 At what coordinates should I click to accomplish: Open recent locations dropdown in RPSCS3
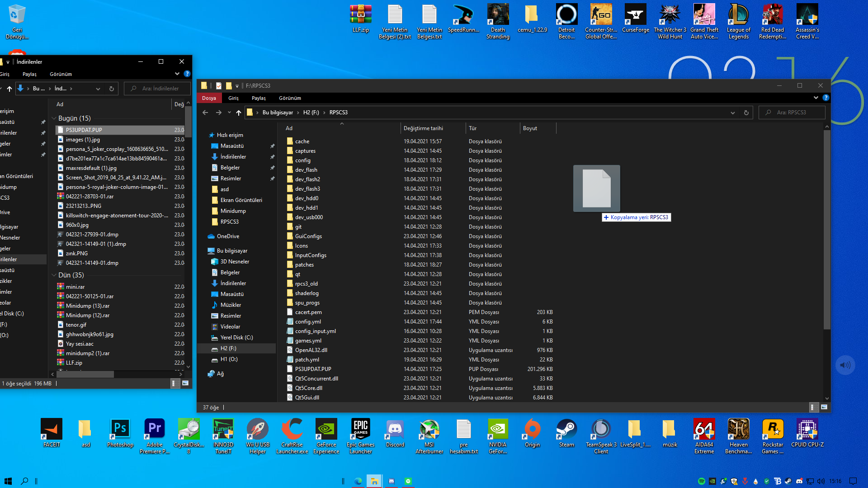[230, 113]
